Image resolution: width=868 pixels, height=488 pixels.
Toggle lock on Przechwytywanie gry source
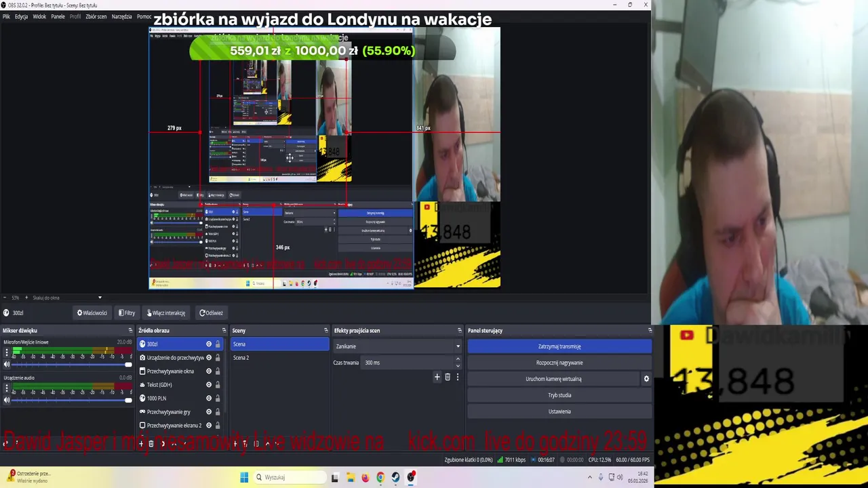[x=218, y=412]
